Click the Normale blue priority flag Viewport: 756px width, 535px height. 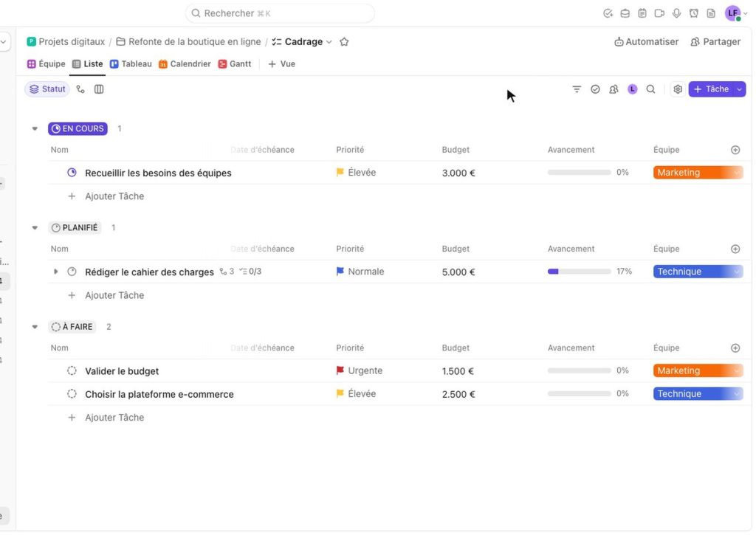pos(340,272)
